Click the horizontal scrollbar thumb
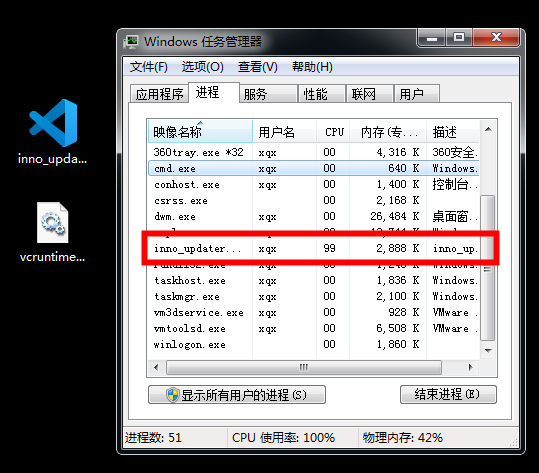 point(304,367)
